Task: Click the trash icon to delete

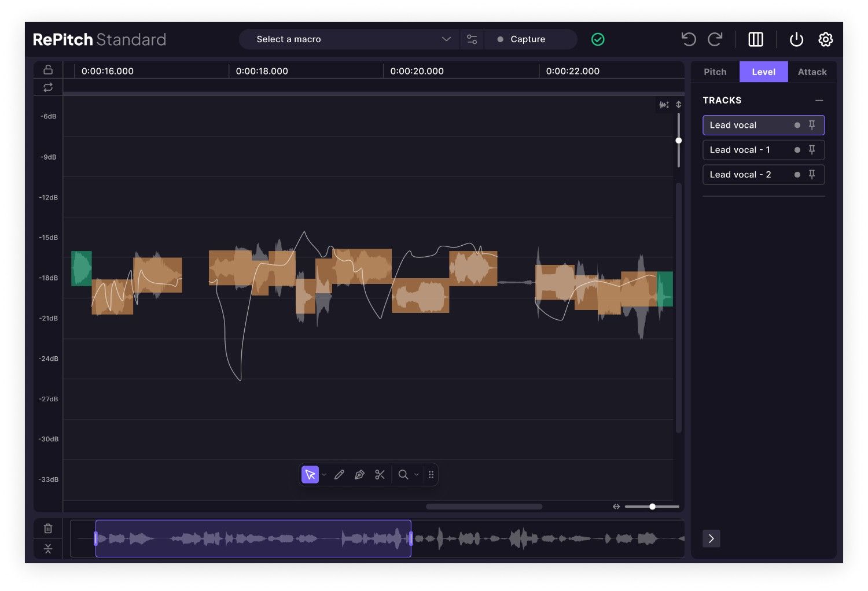Action: tap(47, 527)
